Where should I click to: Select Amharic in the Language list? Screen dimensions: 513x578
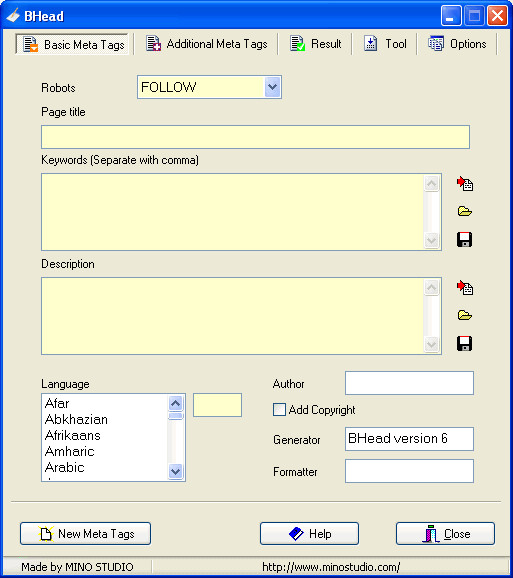click(x=105, y=452)
